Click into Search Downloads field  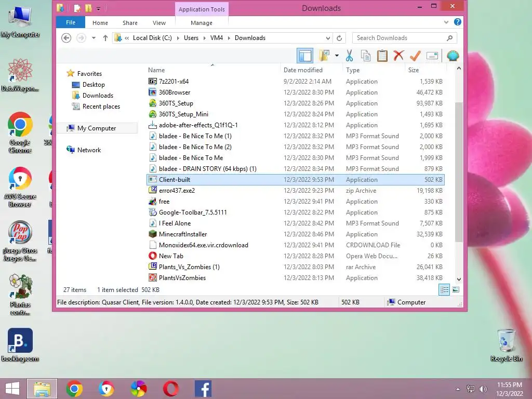(404, 38)
